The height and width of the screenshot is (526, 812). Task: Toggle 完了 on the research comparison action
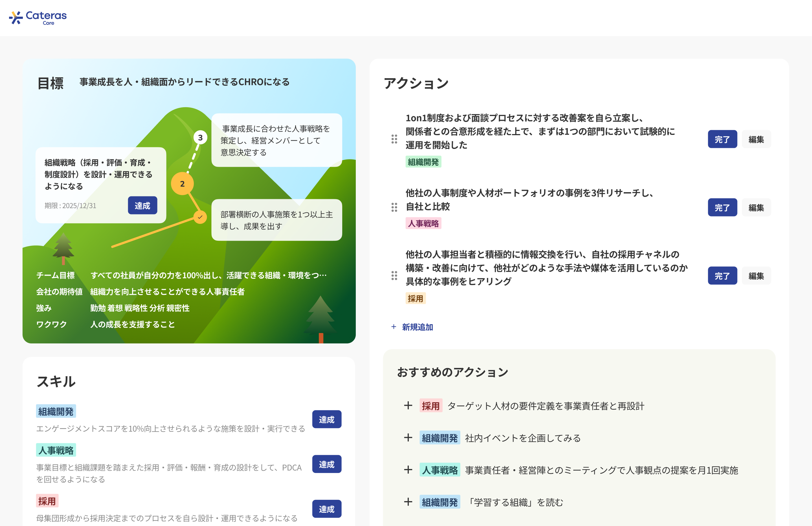pyautogui.click(x=723, y=207)
